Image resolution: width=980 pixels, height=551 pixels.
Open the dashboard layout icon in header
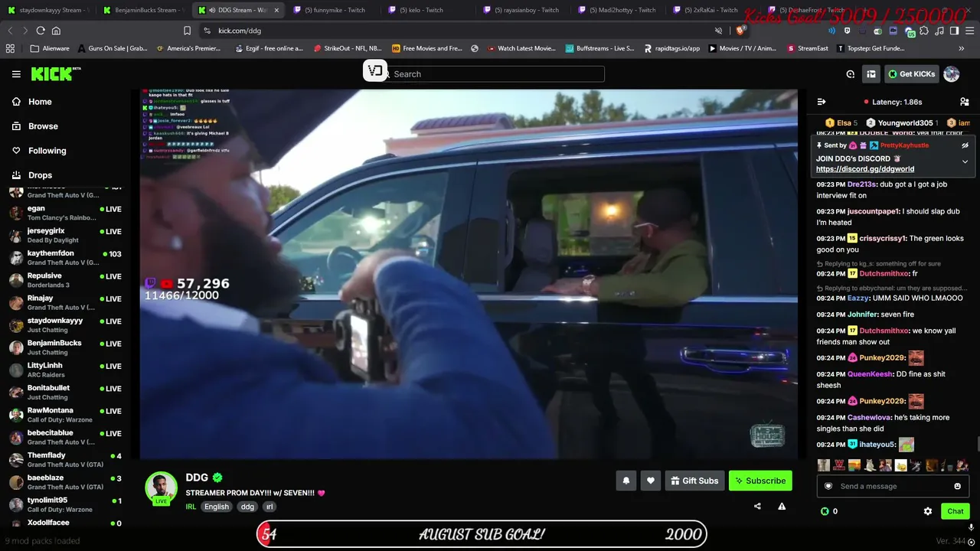[871, 74]
